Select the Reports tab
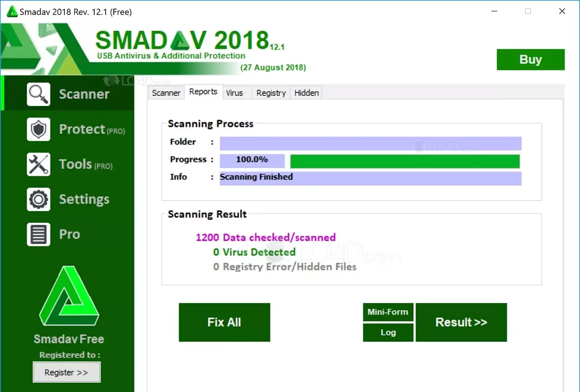The image size is (580, 392). (x=203, y=91)
